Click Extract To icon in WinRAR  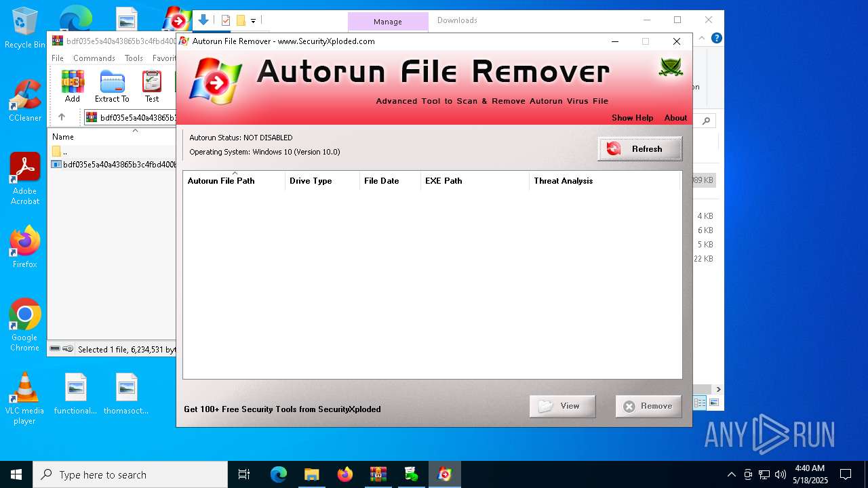pyautogui.click(x=112, y=86)
